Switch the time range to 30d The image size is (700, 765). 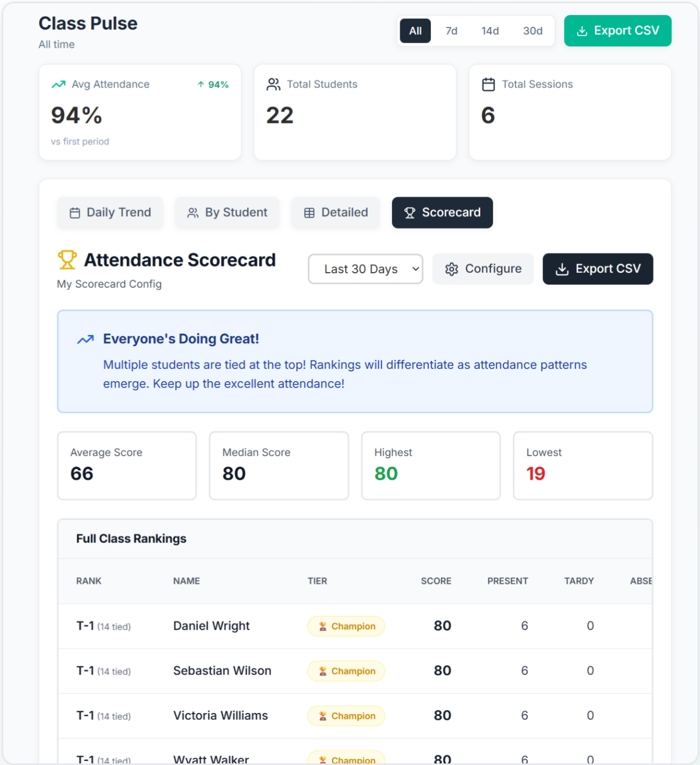pos(533,31)
